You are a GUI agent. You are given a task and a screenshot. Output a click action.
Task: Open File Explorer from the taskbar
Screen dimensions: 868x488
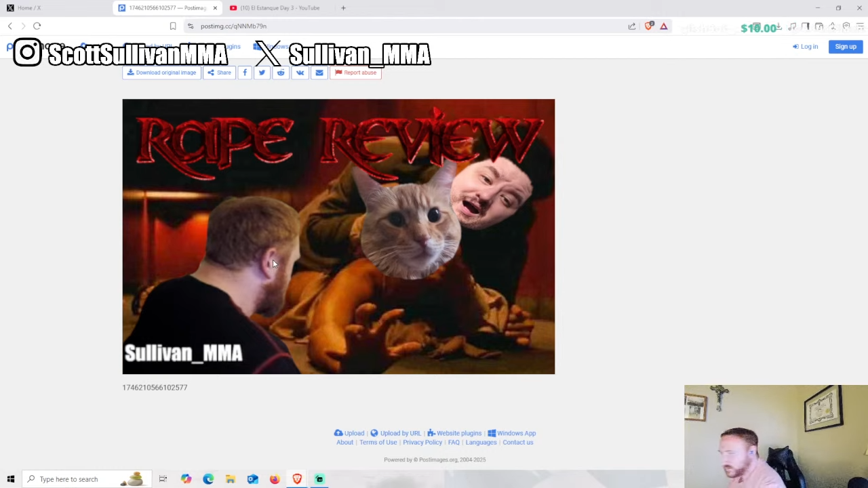click(231, 479)
